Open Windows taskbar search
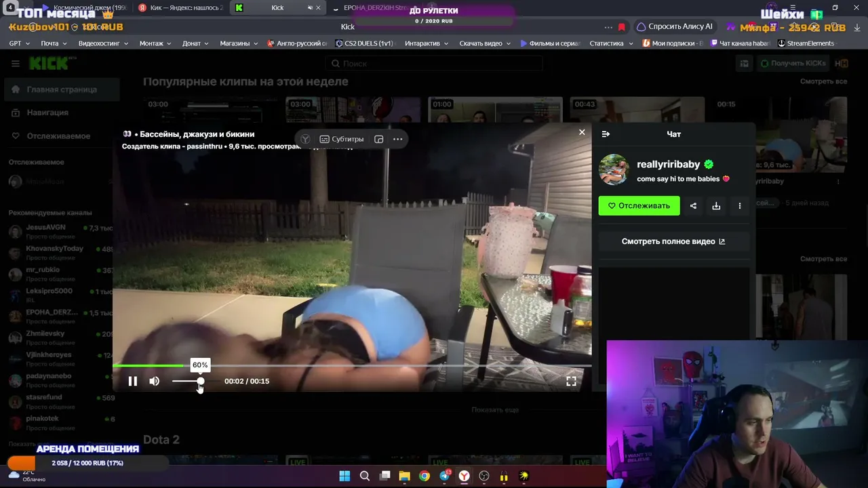Viewport: 868px width, 488px height. point(365,476)
